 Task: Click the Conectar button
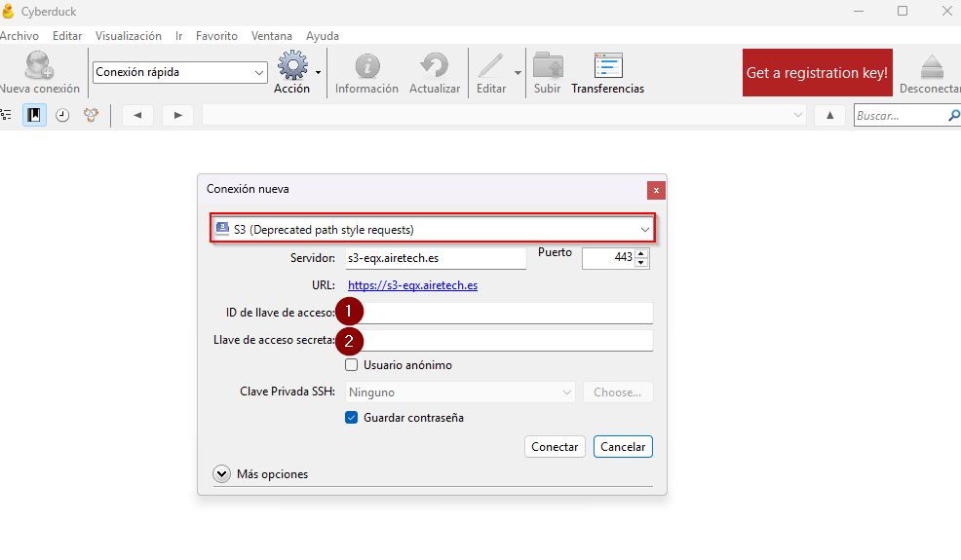coord(555,447)
